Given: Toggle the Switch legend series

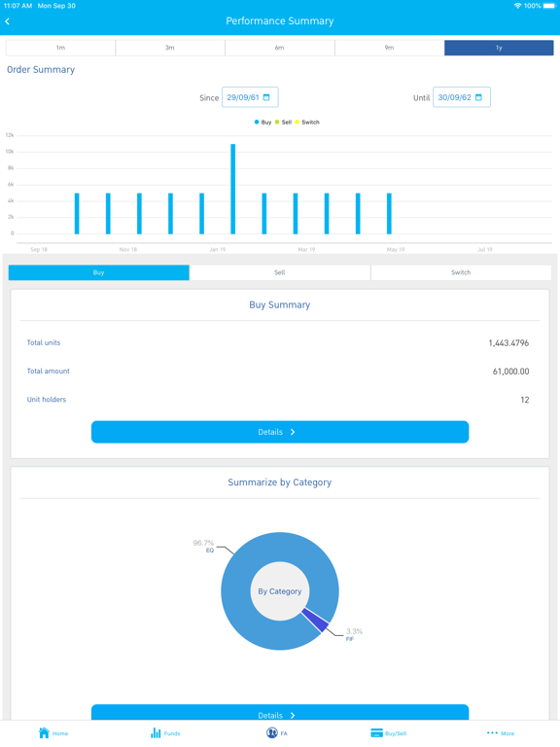Looking at the screenshot, I should (x=307, y=123).
